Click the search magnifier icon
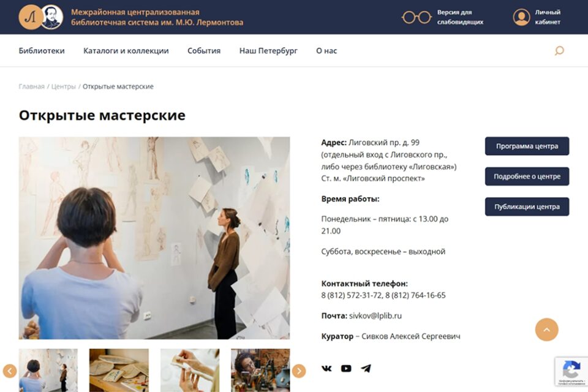The height and width of the screenshot is (392, 588). 559,50
